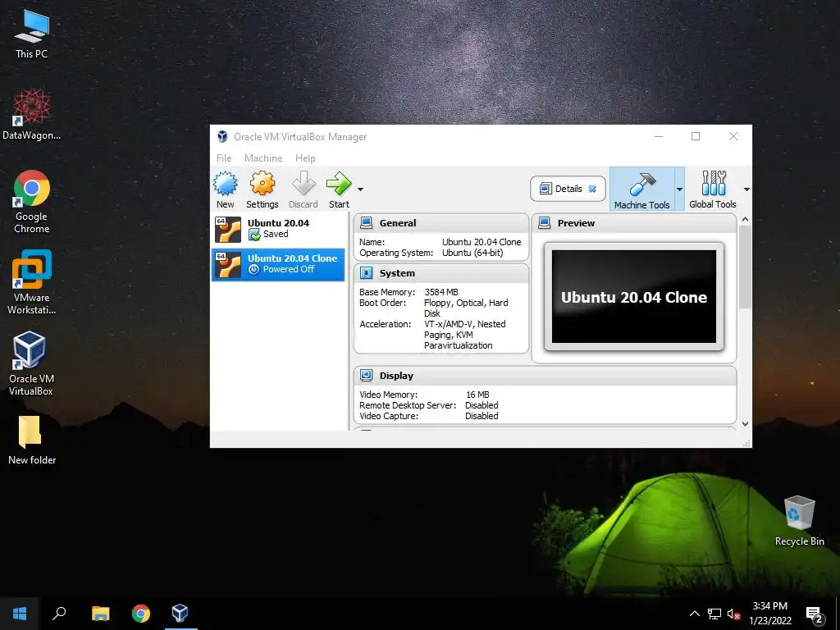Click the Base Memory 3584 MB value
840x630 pixels.
(441, 292)
